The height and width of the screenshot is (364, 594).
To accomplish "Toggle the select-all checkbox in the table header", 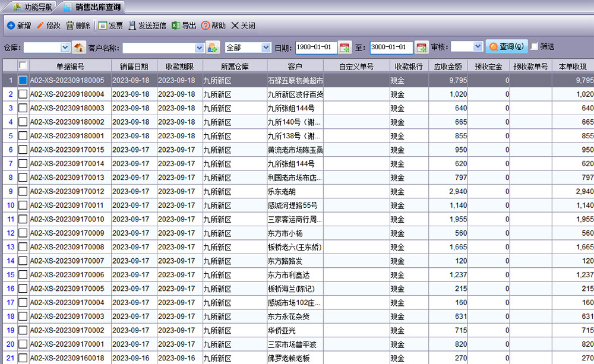I will pos(23,65).
